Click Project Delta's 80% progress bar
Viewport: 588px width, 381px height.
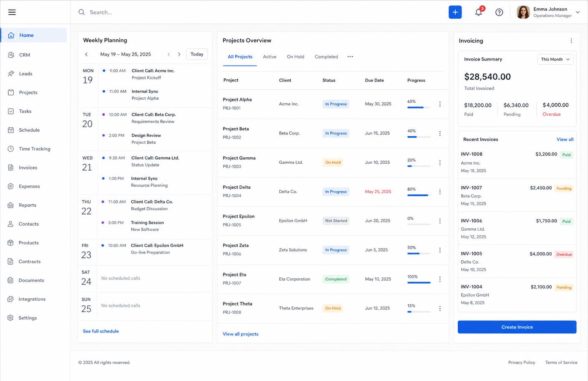point(419,195)
